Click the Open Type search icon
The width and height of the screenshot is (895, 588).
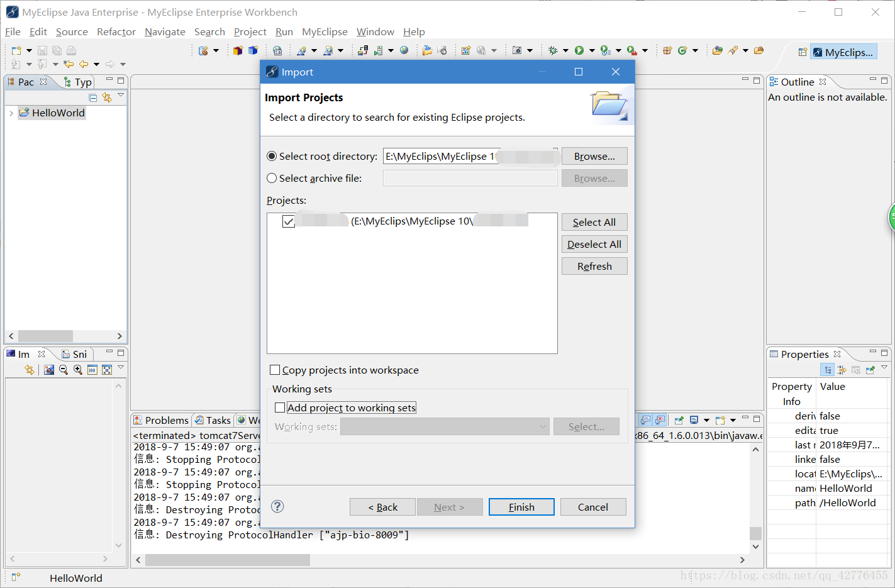point(718,50)
